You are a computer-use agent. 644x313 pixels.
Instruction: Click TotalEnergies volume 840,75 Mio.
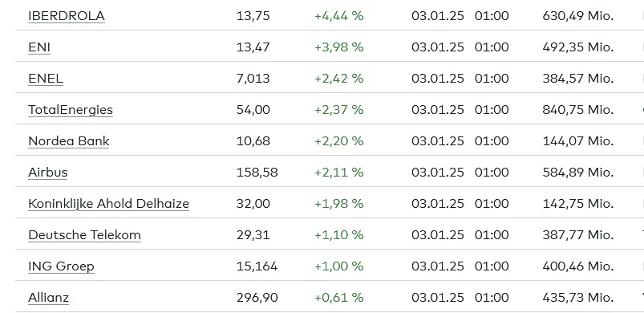578,110
